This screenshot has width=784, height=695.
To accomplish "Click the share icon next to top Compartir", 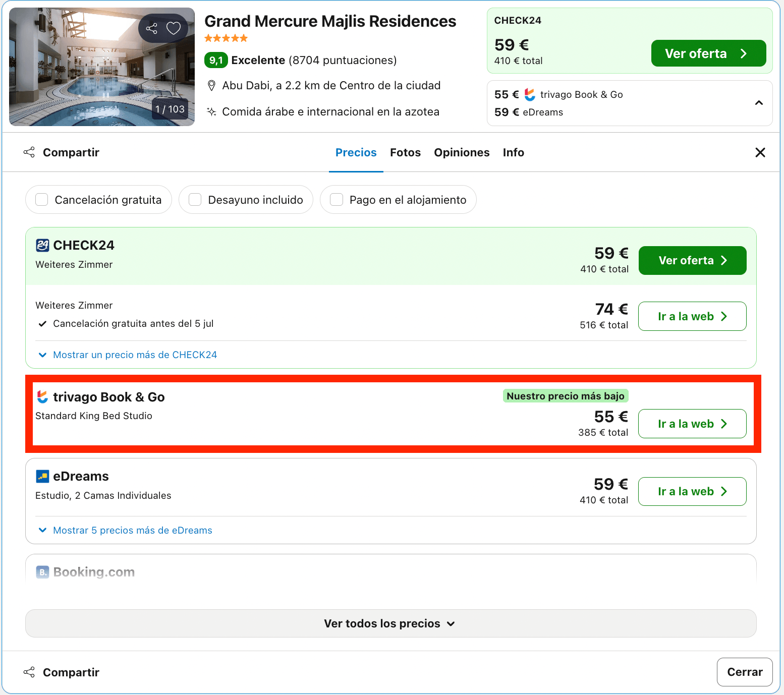I will coord(29,152).
